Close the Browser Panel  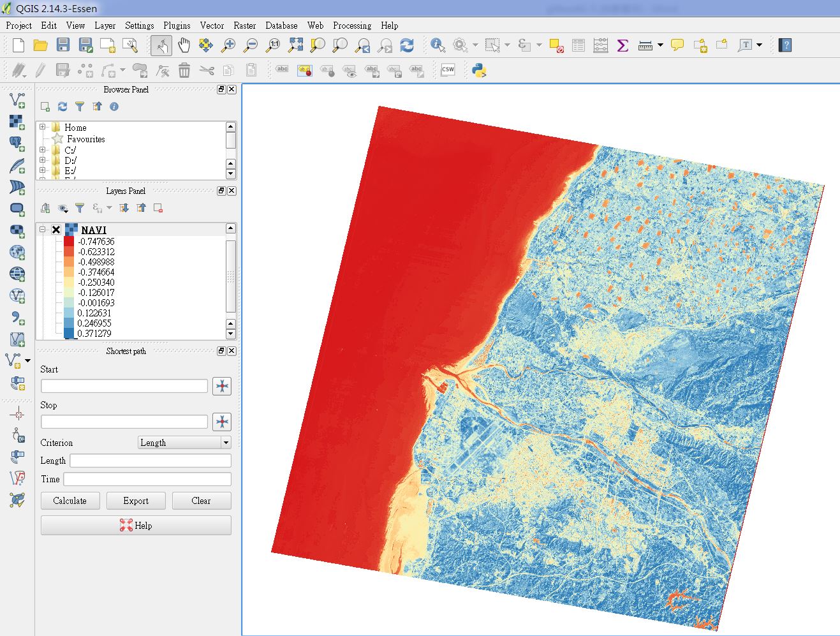[232, 89]
